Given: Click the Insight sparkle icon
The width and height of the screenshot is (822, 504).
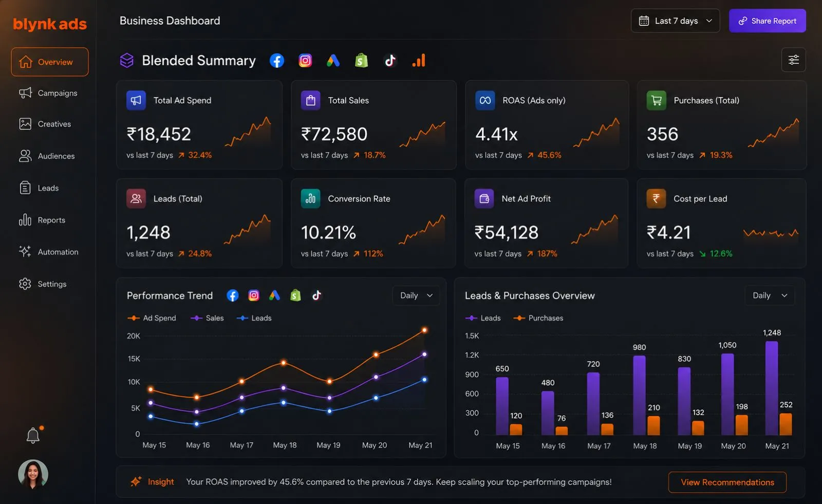Looking at the screenshot, I should coord(136,482).
